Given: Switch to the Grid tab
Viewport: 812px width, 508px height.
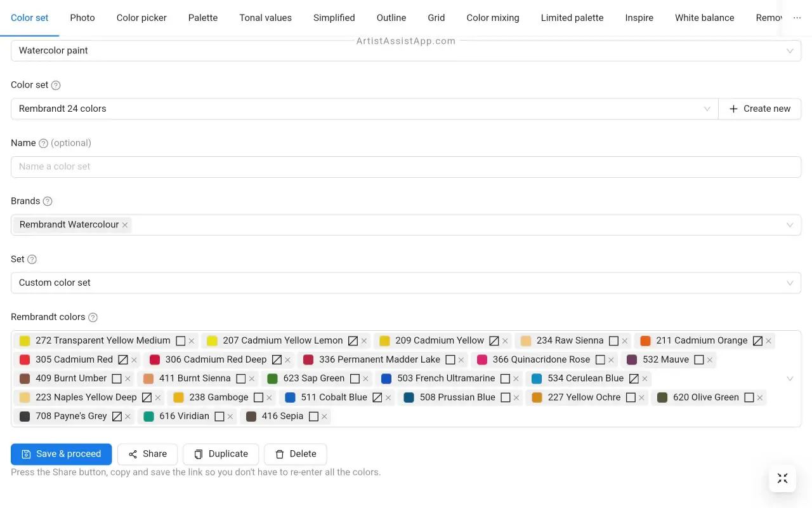Looking at the screenshot, I should click(436, 18).
